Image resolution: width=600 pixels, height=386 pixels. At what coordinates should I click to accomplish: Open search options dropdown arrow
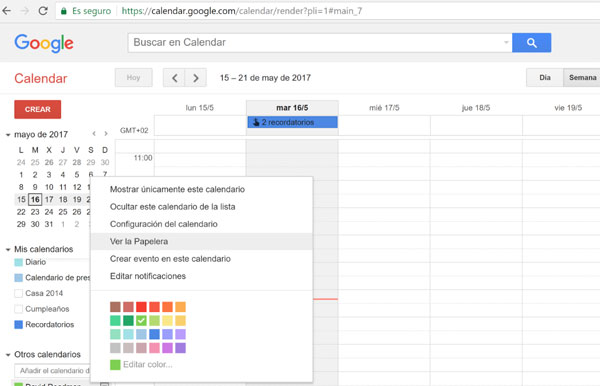[x=506, y=42]
